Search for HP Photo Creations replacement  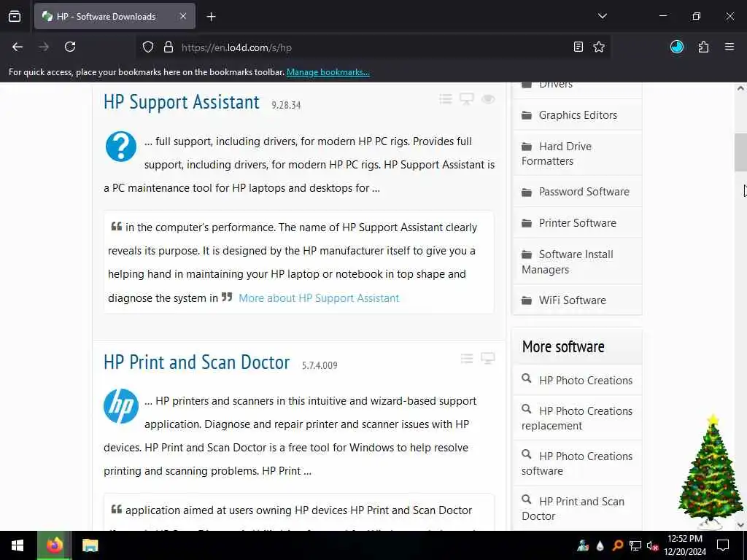pos(577,418)
